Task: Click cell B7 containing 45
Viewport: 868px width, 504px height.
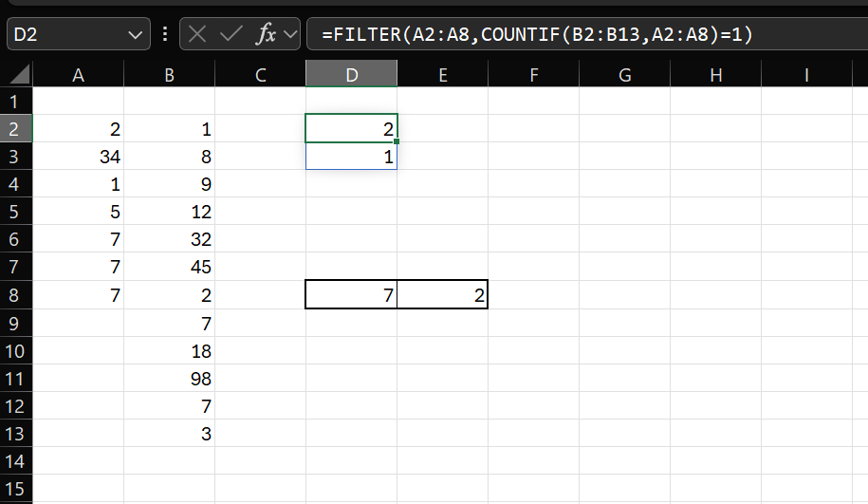Action: (170, 267)
